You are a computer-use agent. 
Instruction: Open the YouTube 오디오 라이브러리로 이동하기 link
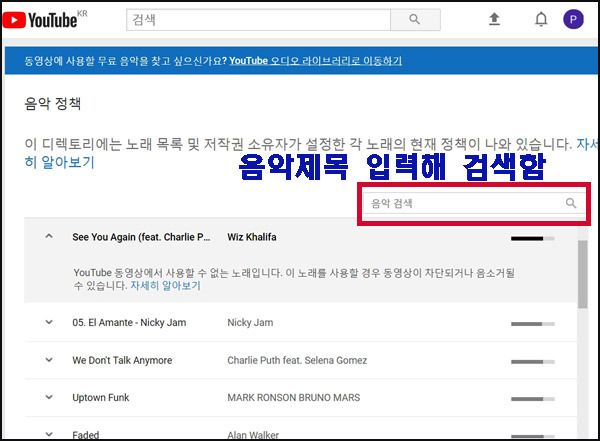(316, 60)
